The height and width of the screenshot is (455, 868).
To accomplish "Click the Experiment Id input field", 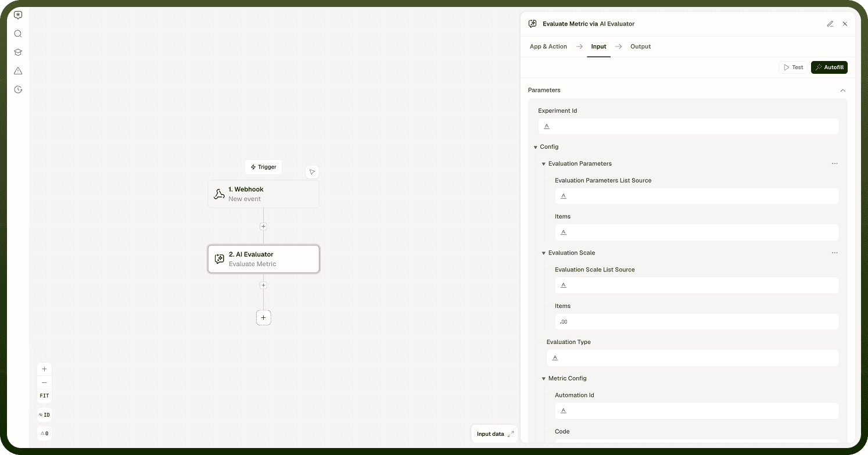I will (688, 127).
